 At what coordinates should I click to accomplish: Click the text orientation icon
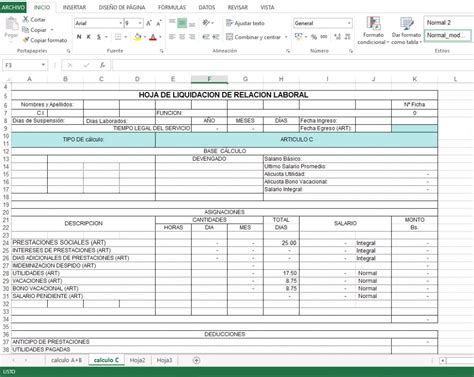[207, 23]
